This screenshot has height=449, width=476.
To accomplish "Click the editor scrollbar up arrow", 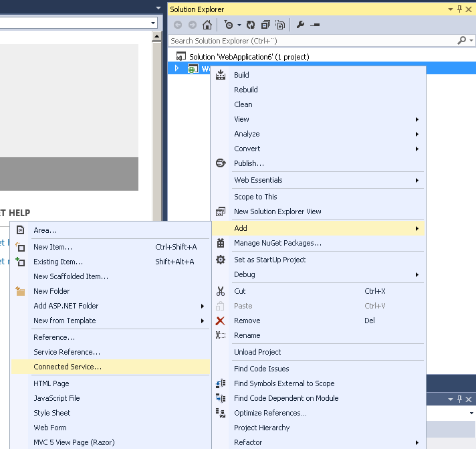I will [156, 36].
